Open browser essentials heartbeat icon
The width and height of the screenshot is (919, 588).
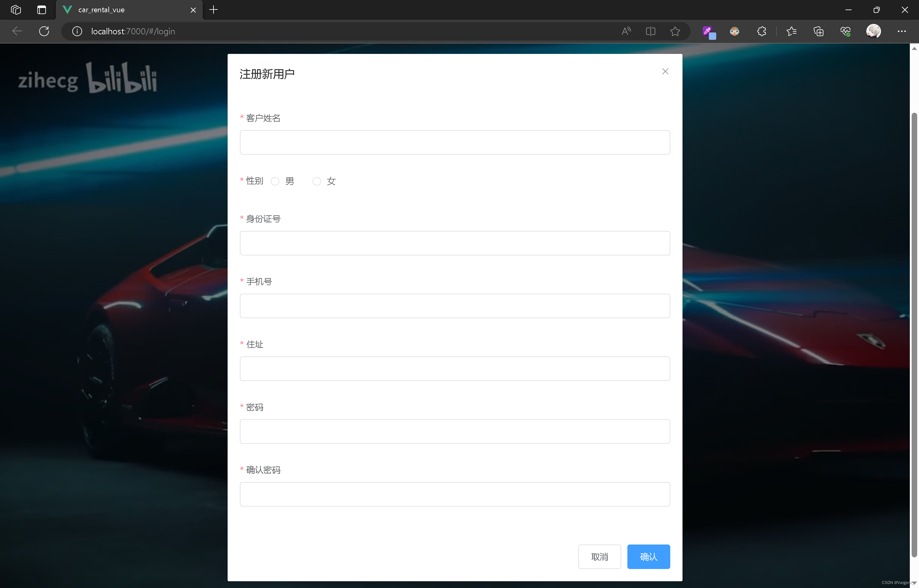click(x=845, y=31)
